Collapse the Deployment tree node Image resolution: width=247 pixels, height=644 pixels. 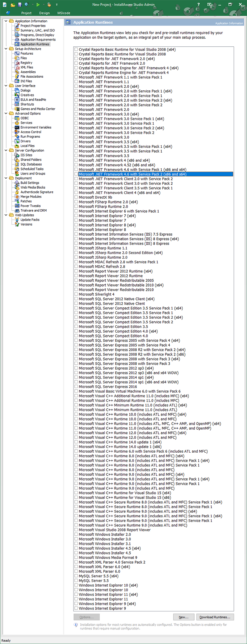pyautogui.click(x=6, y=178)
